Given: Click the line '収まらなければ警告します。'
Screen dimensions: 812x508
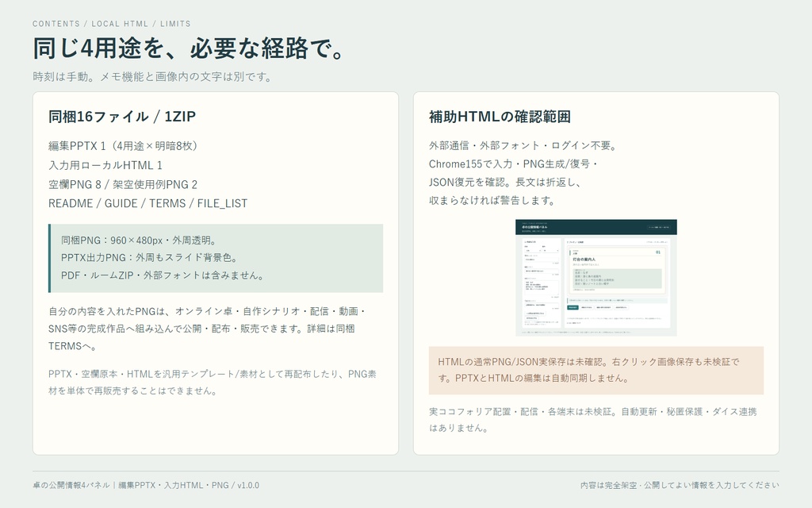Looking at the screenshot, I should point(492,200).
